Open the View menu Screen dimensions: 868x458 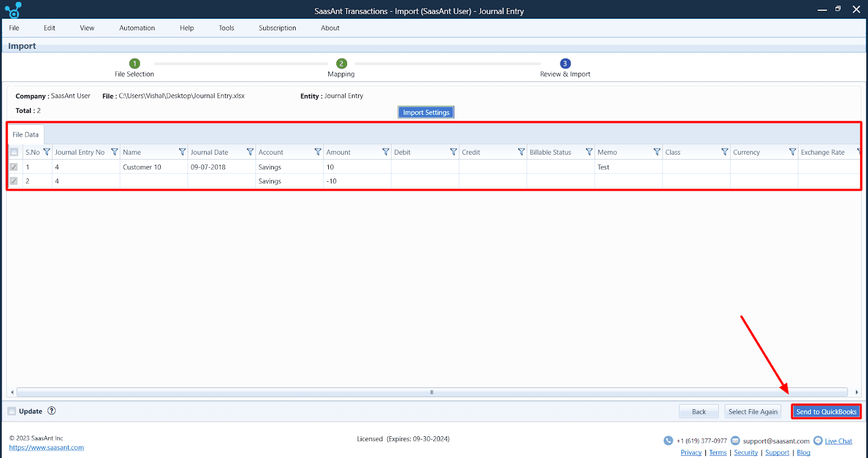[87, 28]
